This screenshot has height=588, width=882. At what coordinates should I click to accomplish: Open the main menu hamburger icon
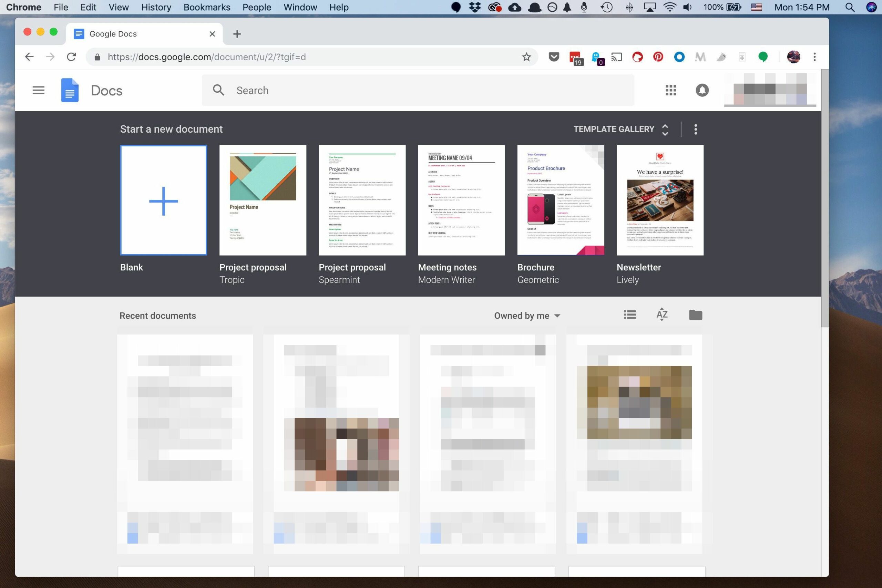39,90
